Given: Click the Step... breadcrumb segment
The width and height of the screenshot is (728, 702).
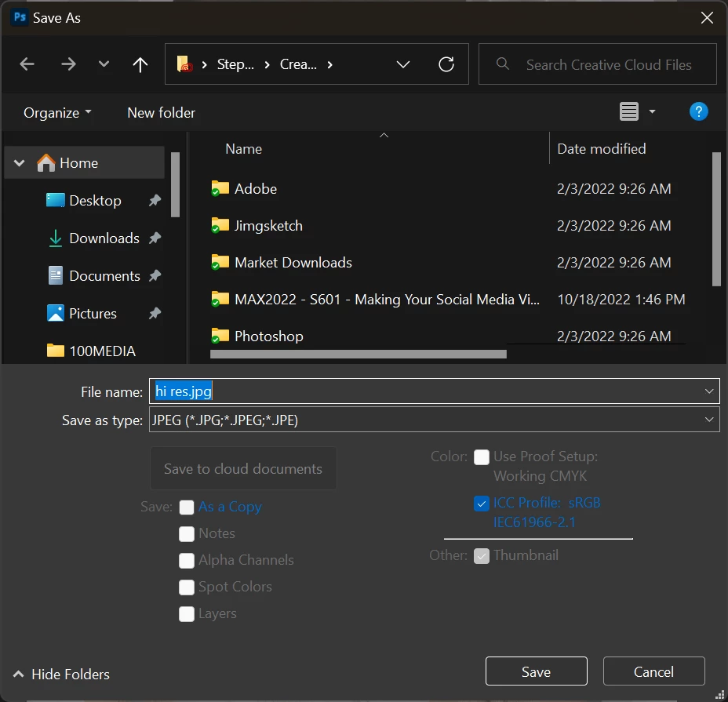Looking at the screenshot, I should [x=235, y=64].
